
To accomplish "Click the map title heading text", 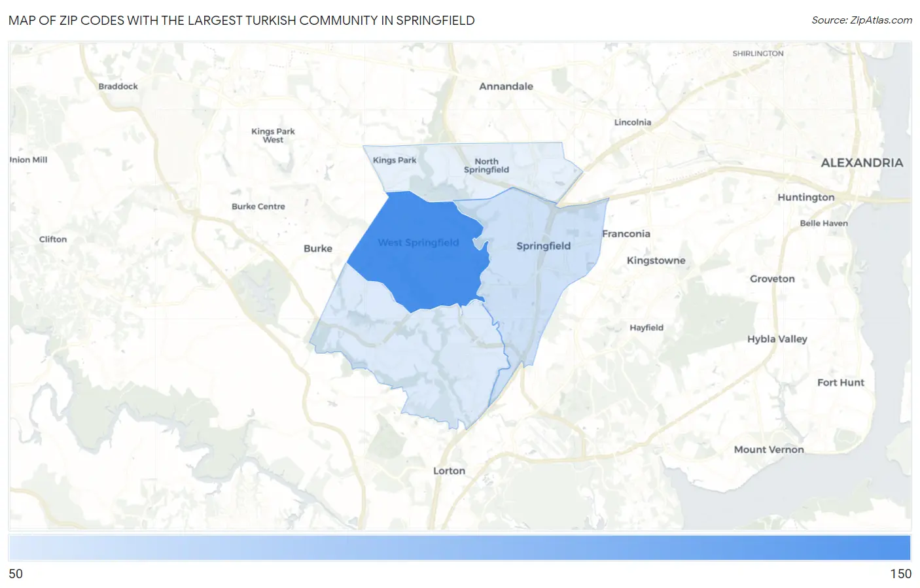I will [x=241, y=20].
